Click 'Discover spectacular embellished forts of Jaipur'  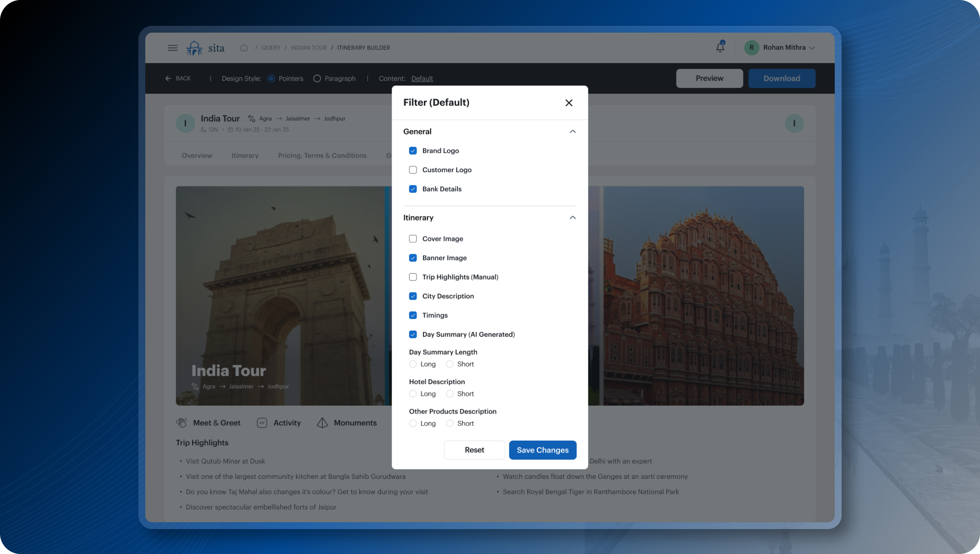[x=261, y=507]
